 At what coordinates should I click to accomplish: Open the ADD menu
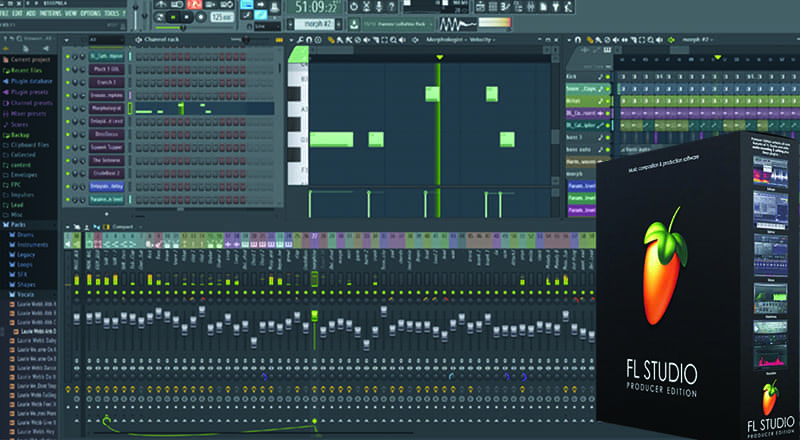(31, 13)
